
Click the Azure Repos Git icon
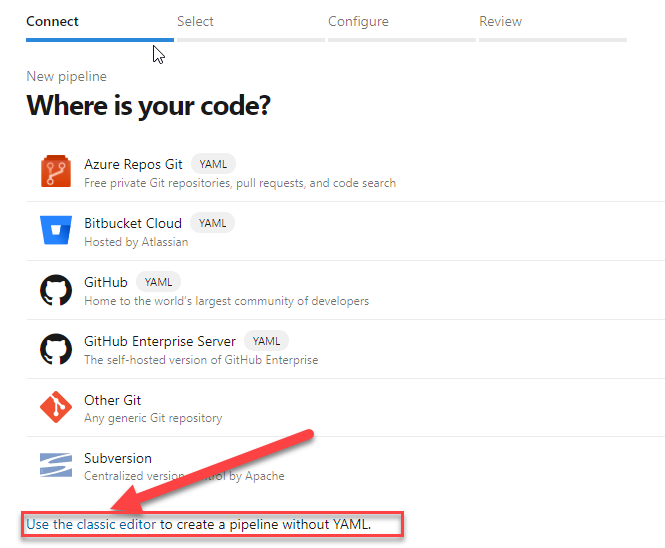pyautogui.click(x=56, y=171)
